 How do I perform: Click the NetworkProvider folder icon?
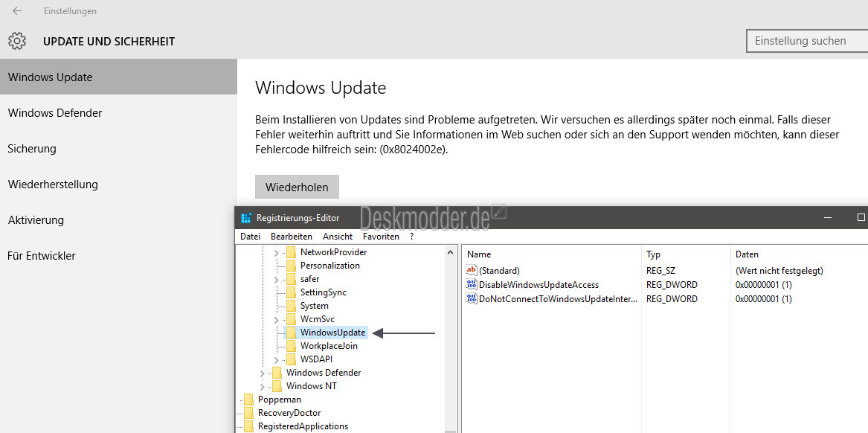[291, 252]
